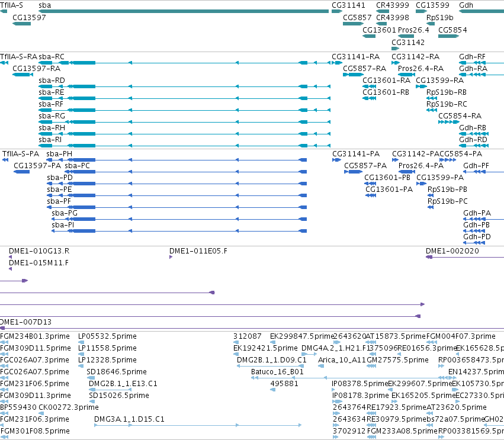This screenshot has height=440, width=504.
Task: Click the CG13597-RA transcript label
Action: pos(36,69)
